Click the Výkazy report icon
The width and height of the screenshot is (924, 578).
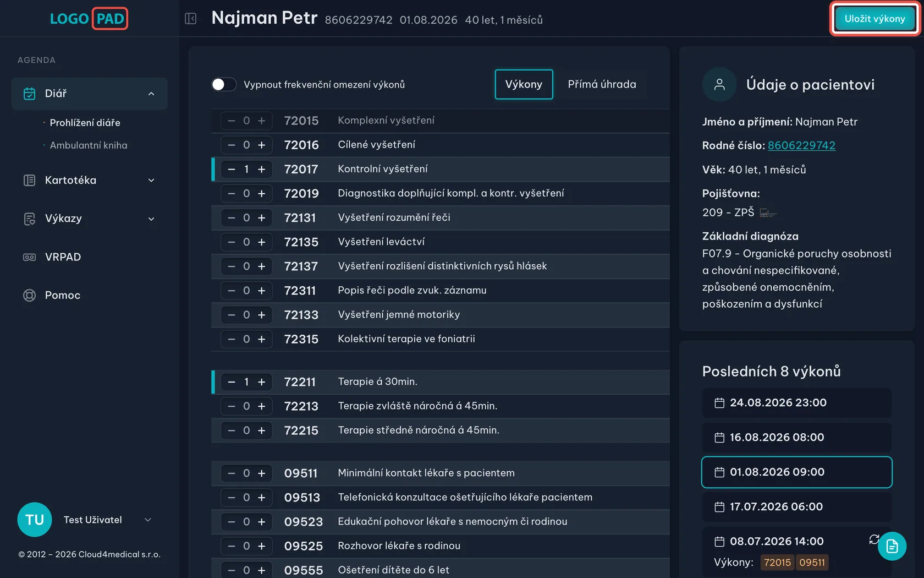30,219
